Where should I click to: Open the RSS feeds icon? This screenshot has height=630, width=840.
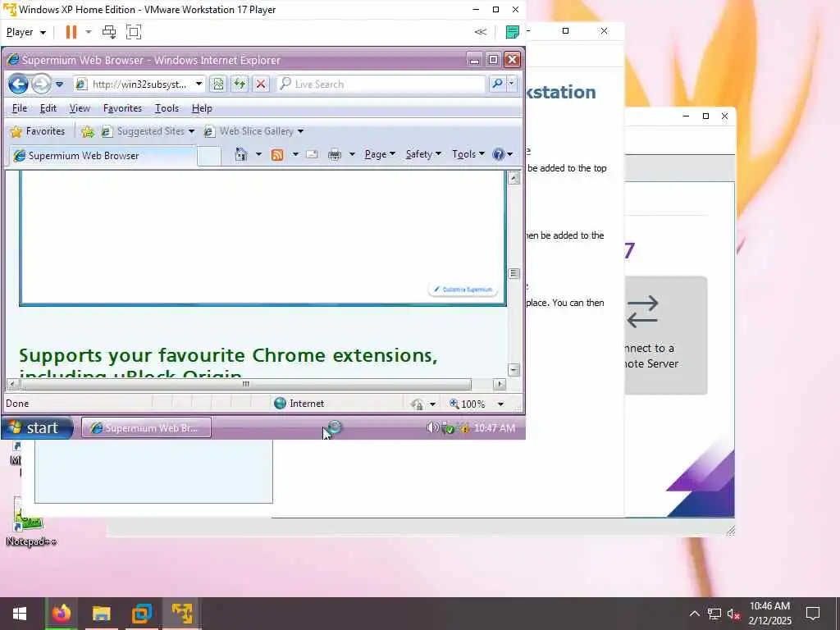tap(277, 155)
